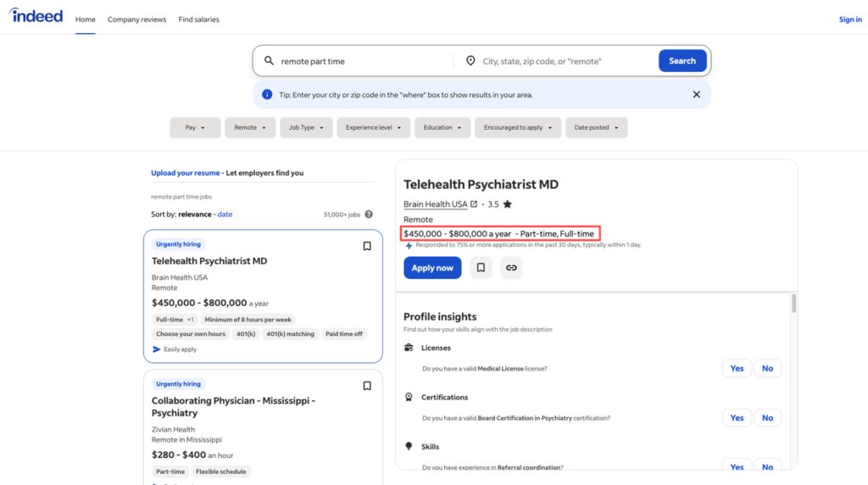
Task: Bookmark the Collaborating Physician card
Action: click(x=367, y=386)
